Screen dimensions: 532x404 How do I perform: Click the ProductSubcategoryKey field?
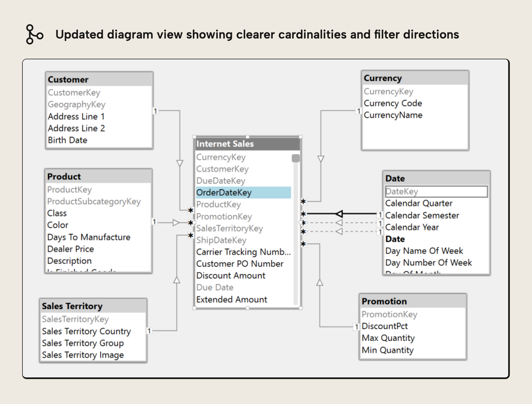[x=94, y=201]
